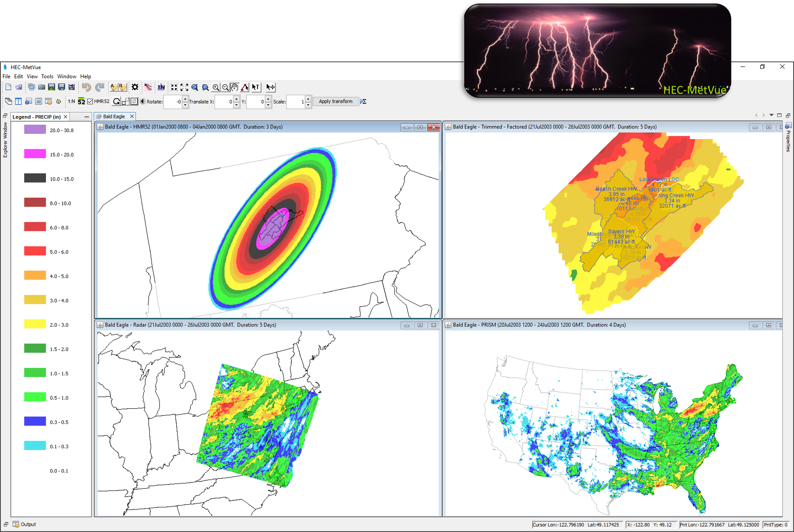Click the tile windows icon

pos(18,101)
